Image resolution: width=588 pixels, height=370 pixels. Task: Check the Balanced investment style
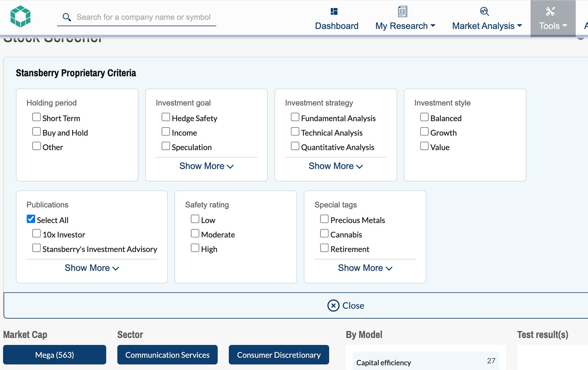pyautogui.click(x=424, y=117)
